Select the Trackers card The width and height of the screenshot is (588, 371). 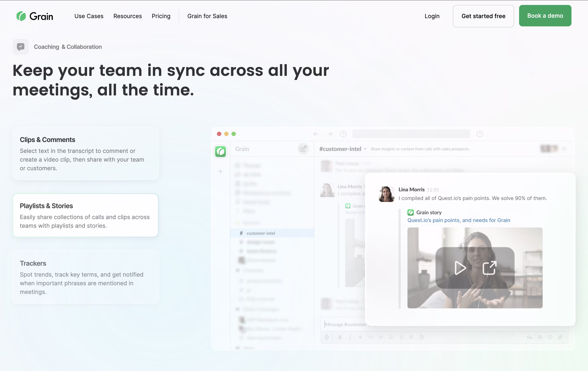click(86, 277)
